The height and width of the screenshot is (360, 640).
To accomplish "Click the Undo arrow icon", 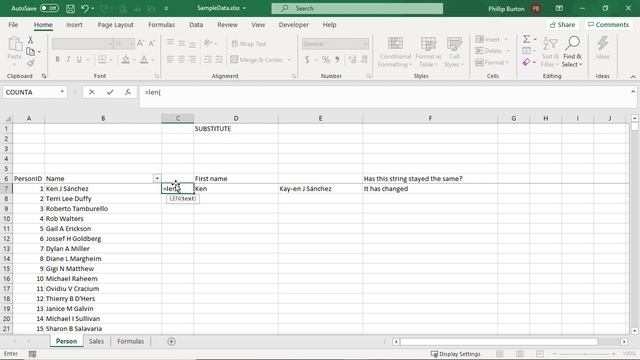I will point(84,8).
